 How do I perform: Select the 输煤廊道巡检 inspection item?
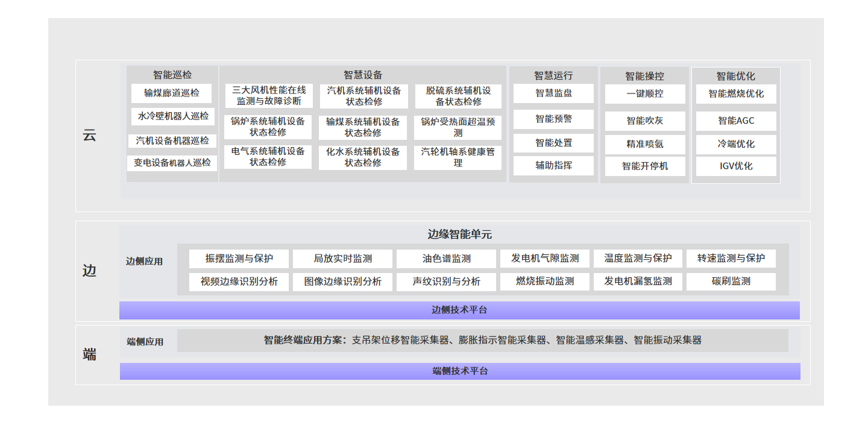(x=172, y=93)
